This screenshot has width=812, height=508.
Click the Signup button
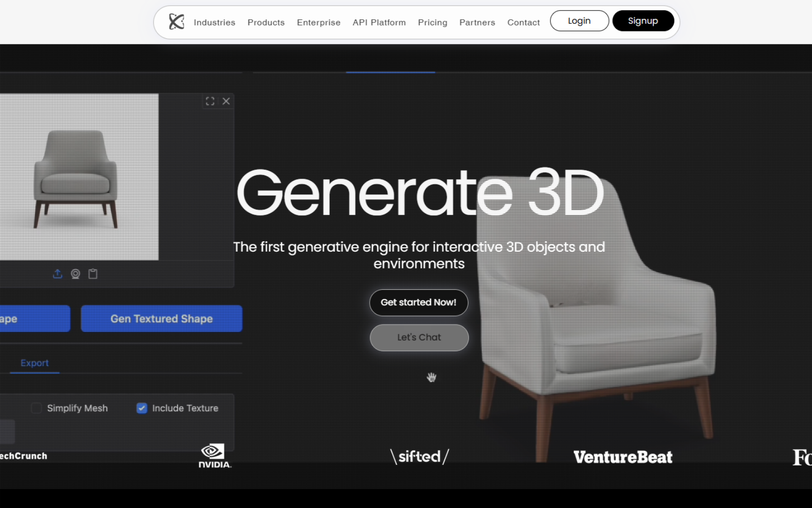tap(643, 21)
